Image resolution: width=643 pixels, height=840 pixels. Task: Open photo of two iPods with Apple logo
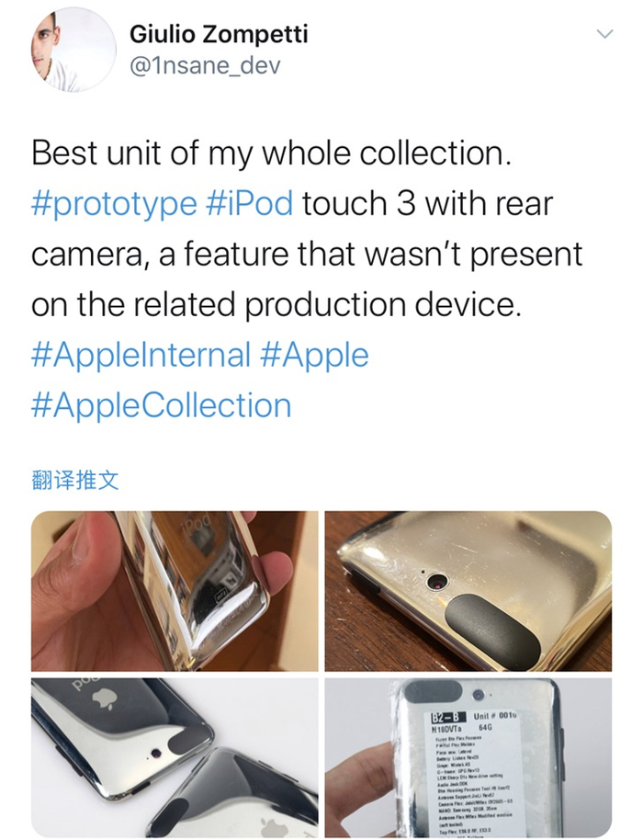pyautogui.click(x=175, y=758)
